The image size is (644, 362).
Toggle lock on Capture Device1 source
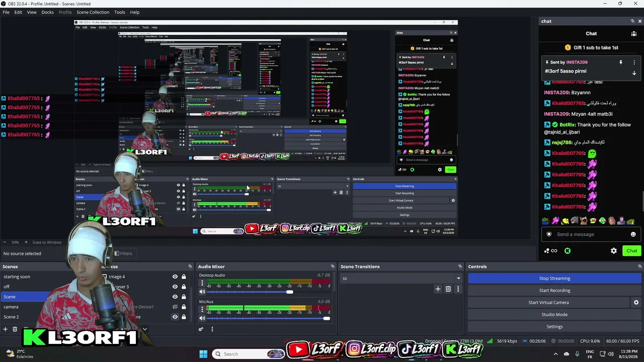coord(184,307)
